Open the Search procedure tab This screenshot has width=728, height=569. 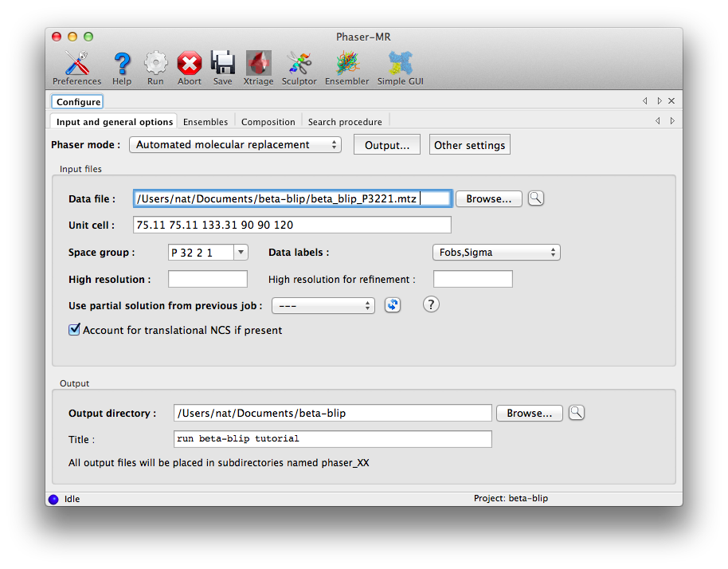[345, 122]
